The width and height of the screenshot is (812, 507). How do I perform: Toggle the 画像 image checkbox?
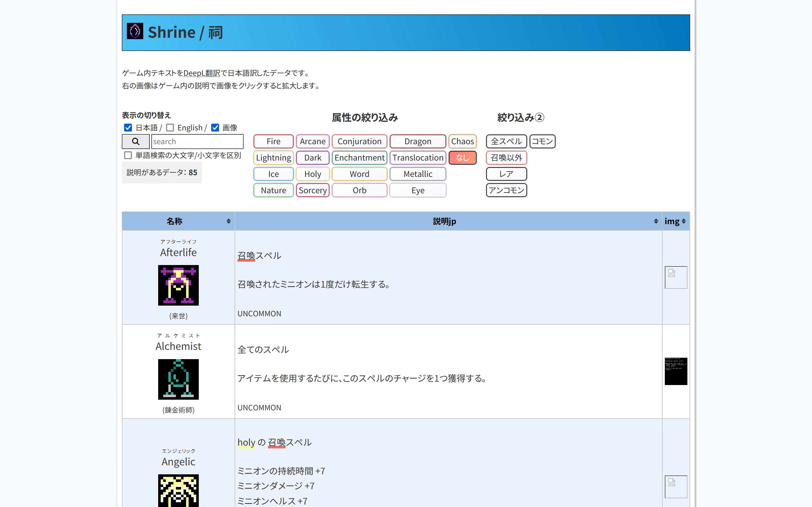click(215, 128)
